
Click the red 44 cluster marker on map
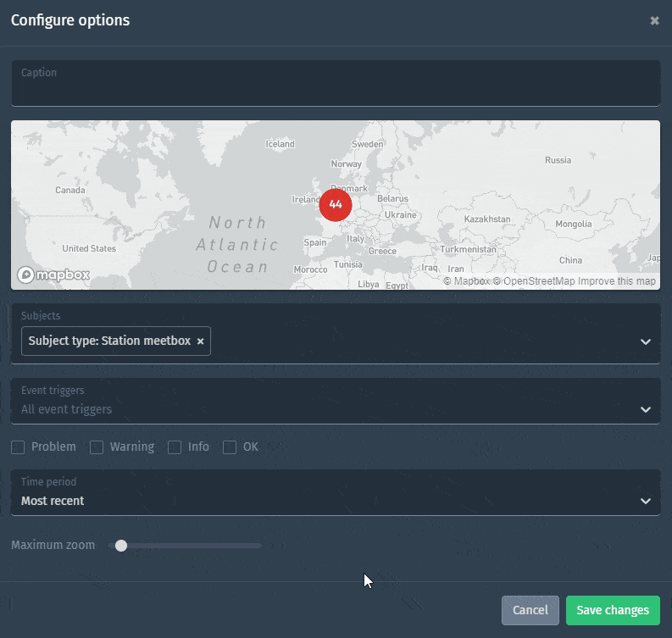336,204
